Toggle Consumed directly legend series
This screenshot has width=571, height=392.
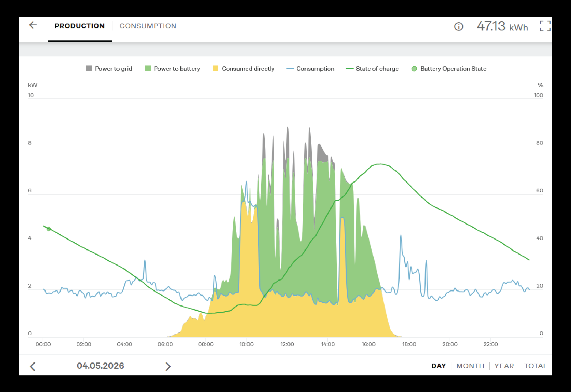click(x=244, y=69)
